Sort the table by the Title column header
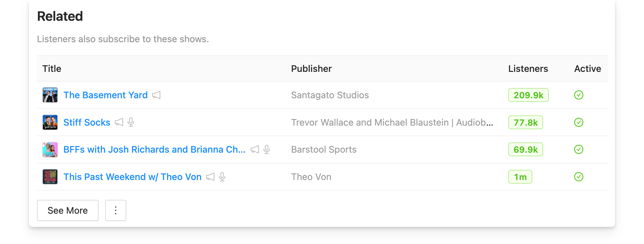Image resolution: width=644 pixels, height=244 pixels. [52, 69]
